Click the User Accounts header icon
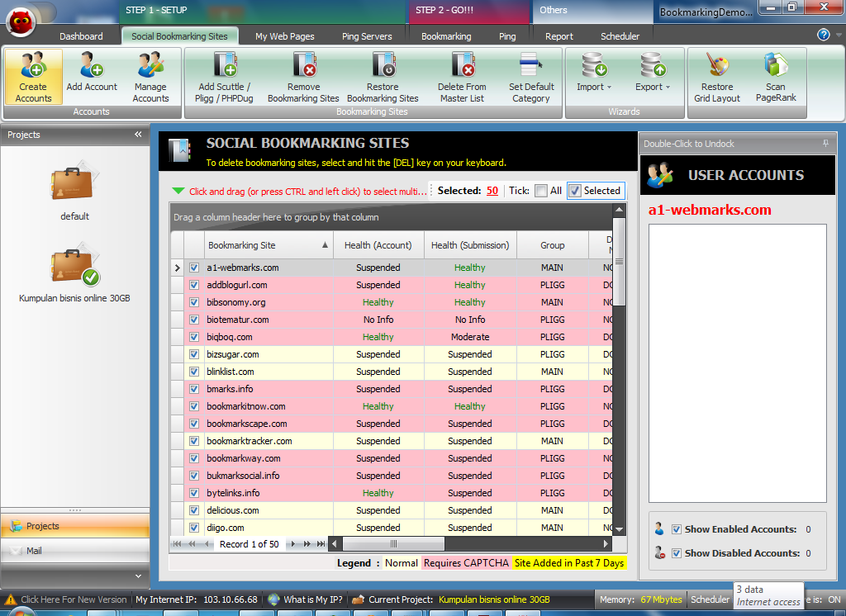846x616 pixels. click(x=660, y=175)
